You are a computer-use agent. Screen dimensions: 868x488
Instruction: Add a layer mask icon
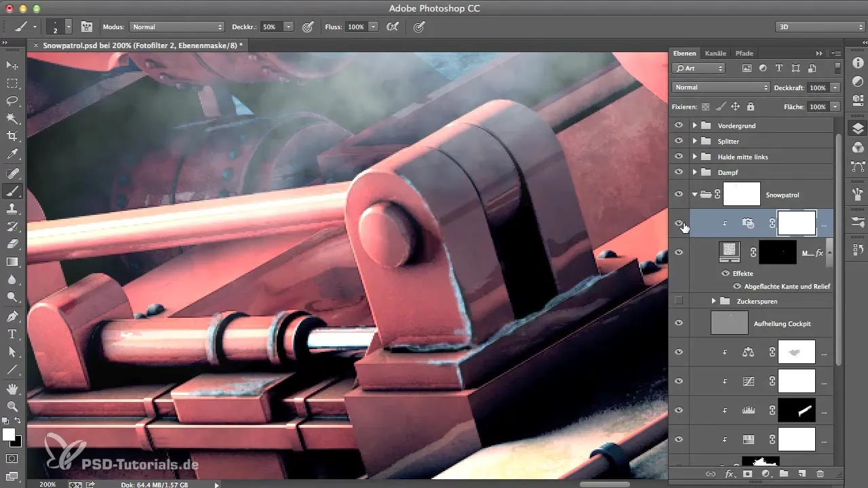[747, 474]
